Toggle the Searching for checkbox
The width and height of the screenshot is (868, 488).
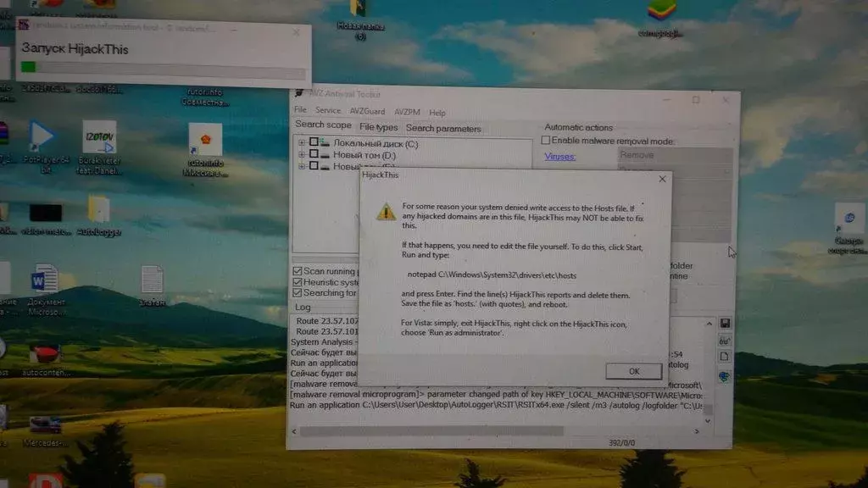(298, 292)
